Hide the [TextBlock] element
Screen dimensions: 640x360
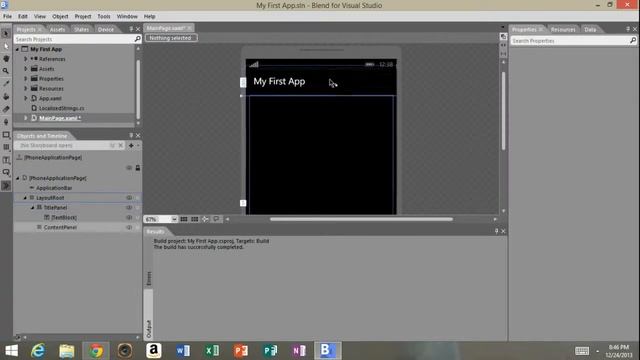(x=129, y=218)
